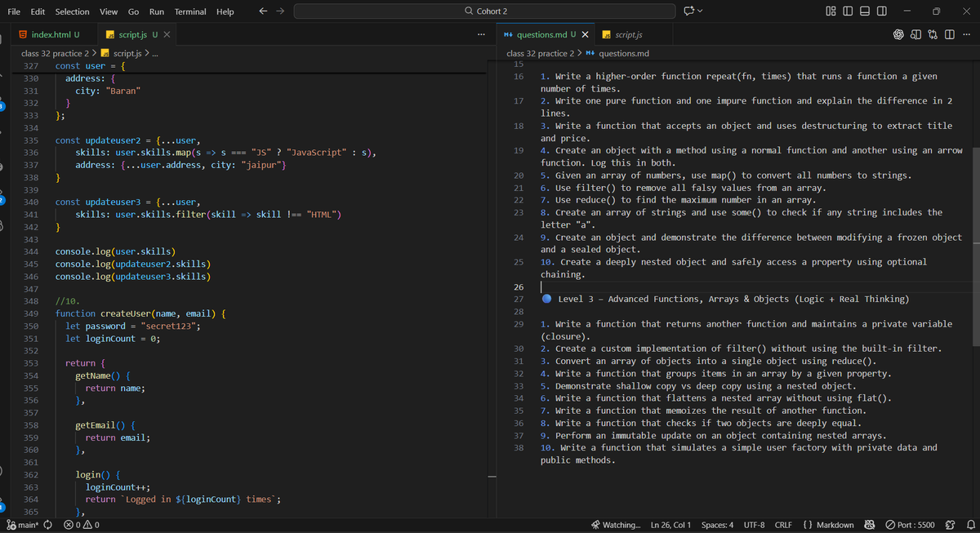Change indentation via Spaces: 4
This screenshot has width=980, height=533.
pos(718,525)
